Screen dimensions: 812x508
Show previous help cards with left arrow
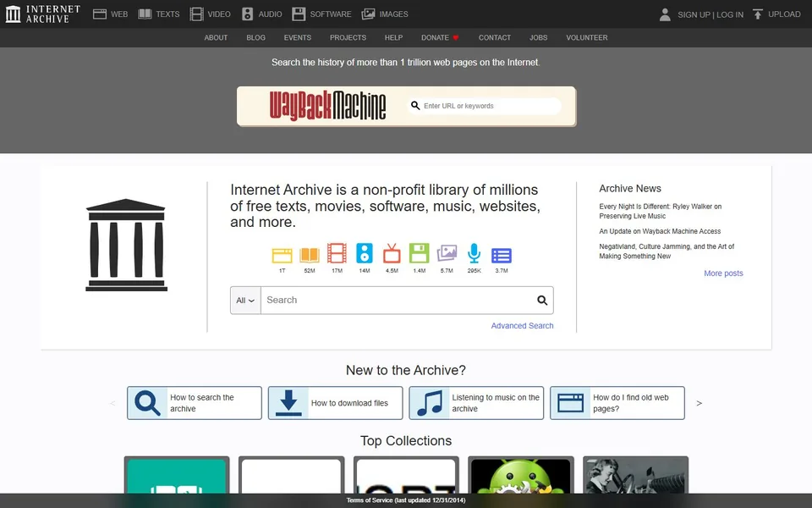(x=112, y=403)
